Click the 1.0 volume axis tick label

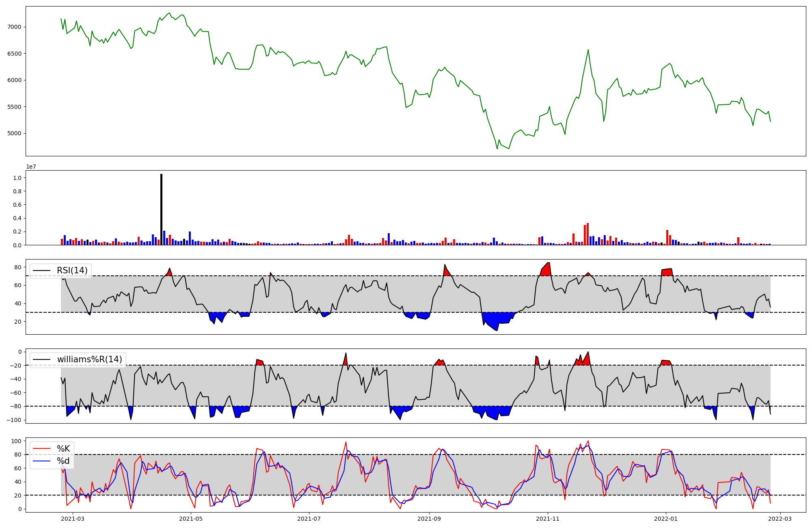coord(17,178)
